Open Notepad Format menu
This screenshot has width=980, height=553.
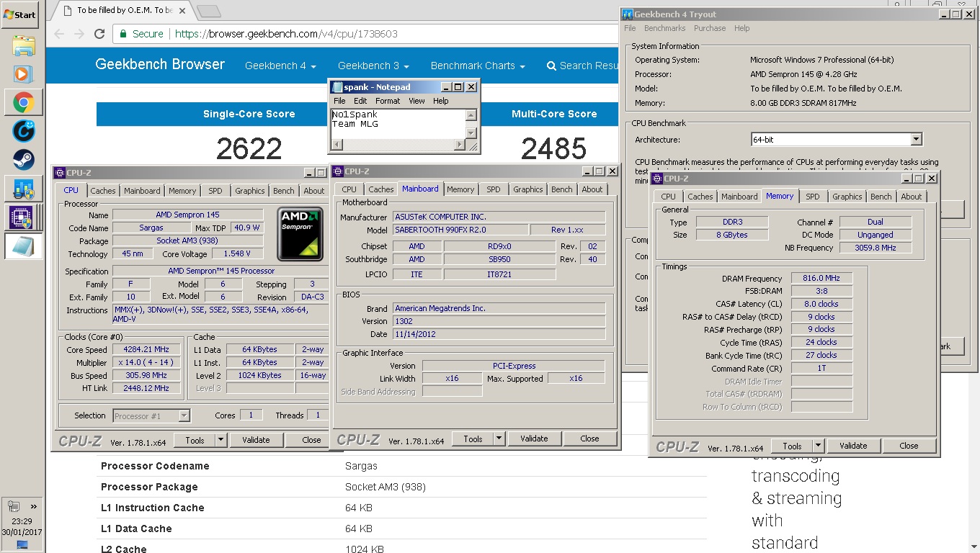[388, 101]
